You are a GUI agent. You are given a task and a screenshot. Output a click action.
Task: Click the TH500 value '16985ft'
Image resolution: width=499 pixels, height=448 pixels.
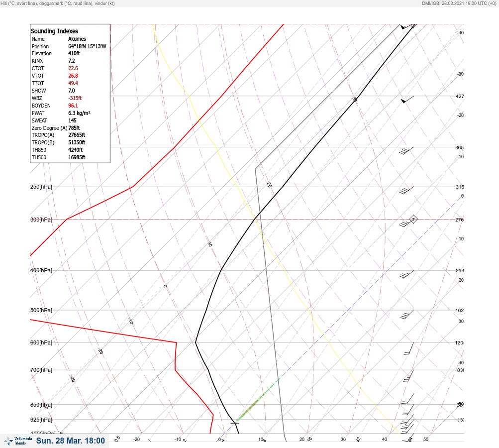coord(77,157)
